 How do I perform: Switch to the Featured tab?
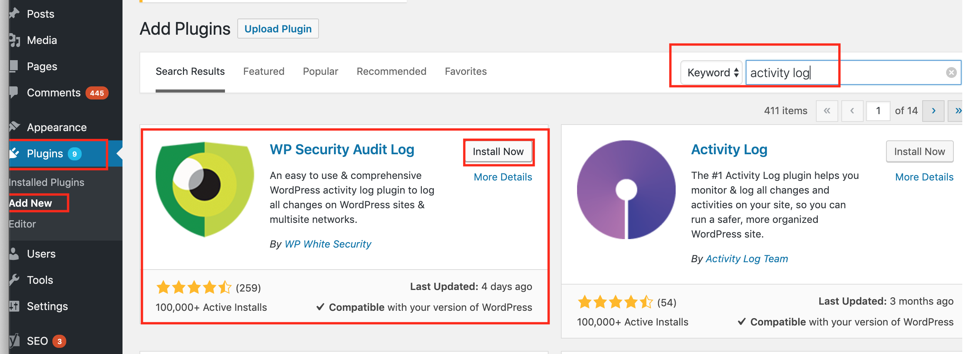pyautogui.click(x=263, y=72)
